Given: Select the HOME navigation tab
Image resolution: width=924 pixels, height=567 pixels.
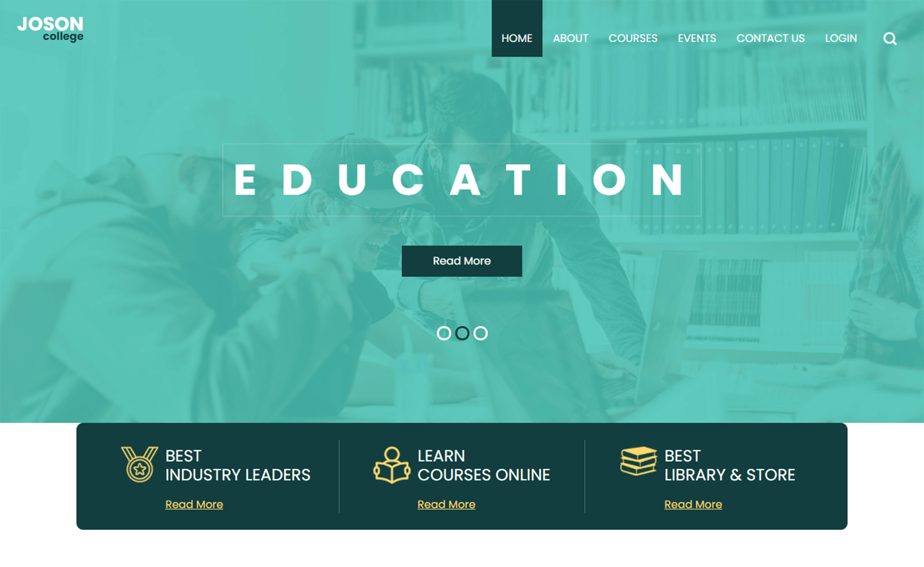Looking at the screenshot, I should 517,38.
